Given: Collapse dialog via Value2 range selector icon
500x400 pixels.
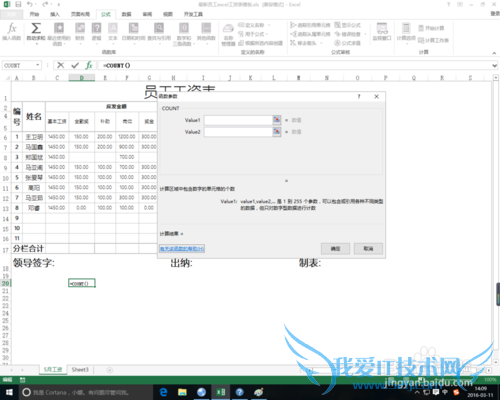Looking at the screenshot, I should pos(277,132).
